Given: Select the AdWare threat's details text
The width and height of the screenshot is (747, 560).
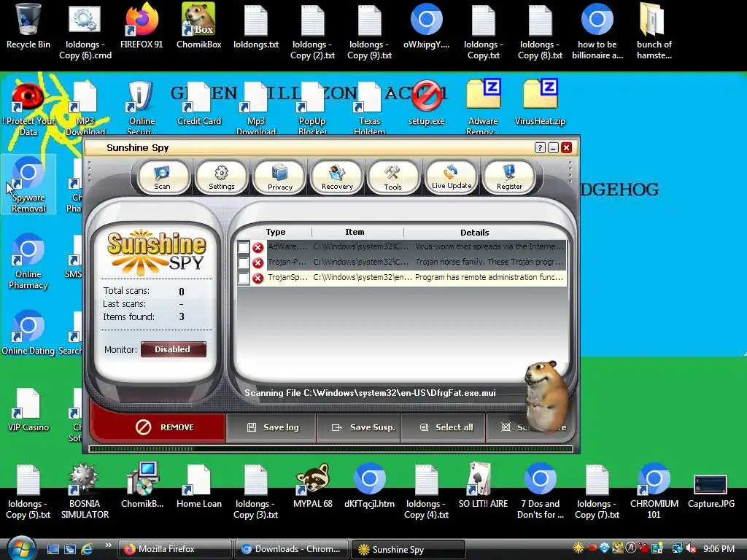Looking at the screenshot, I should pos(489,246).
